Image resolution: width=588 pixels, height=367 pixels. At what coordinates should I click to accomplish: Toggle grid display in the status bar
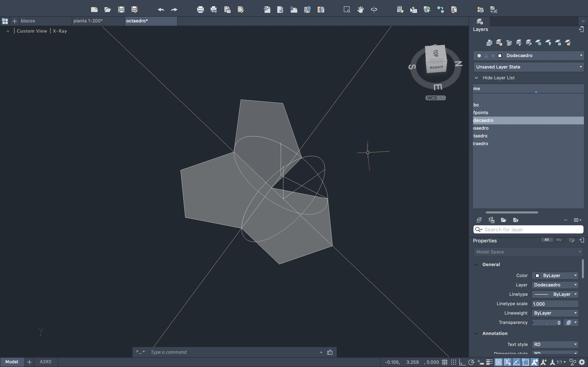444,362
